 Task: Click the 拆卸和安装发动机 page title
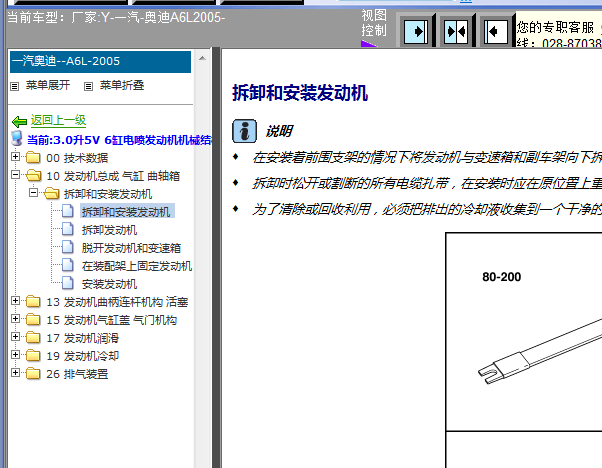point(300,93)
